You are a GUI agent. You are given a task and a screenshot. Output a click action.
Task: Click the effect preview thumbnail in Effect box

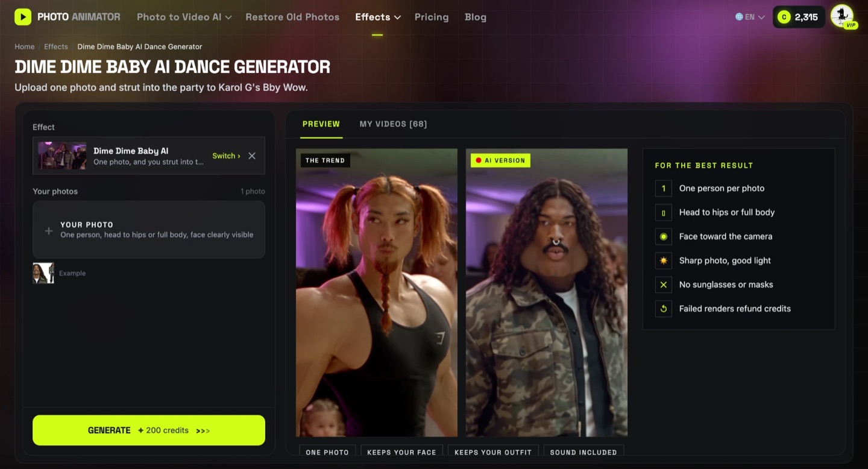(x=62, y=156)
